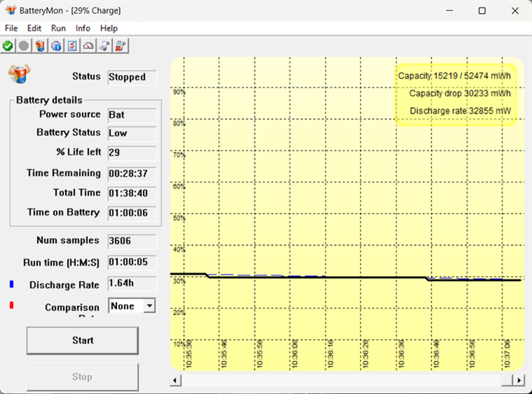Click the 20% graph axis label
This screenshot has height=394, width=532.
(179, 312)
